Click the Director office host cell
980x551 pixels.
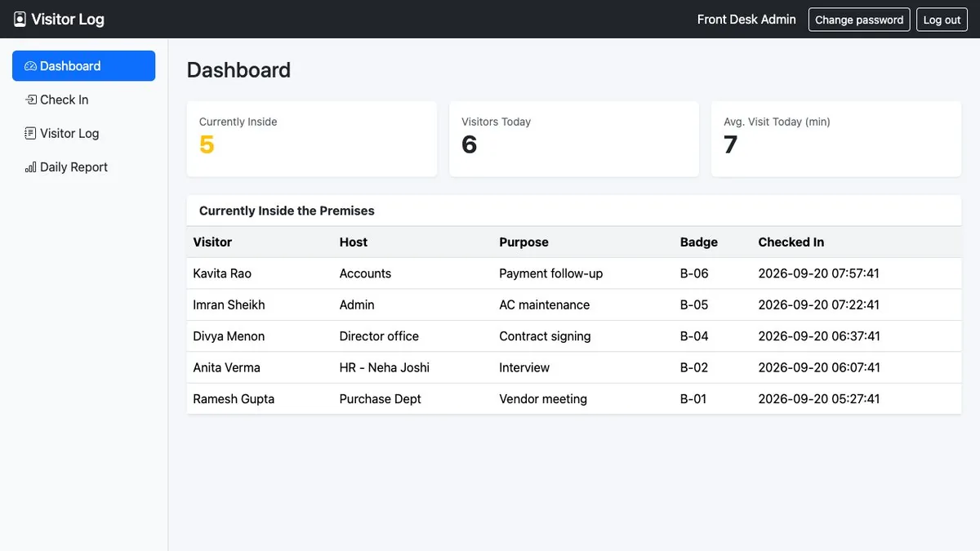coord(379,336)
